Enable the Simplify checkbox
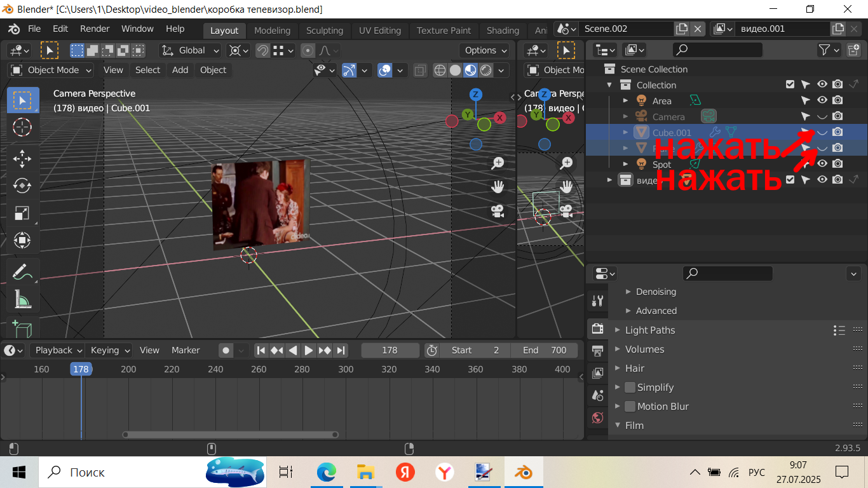The height and width of the screenshot is (488, 868). tap(630, 388)
